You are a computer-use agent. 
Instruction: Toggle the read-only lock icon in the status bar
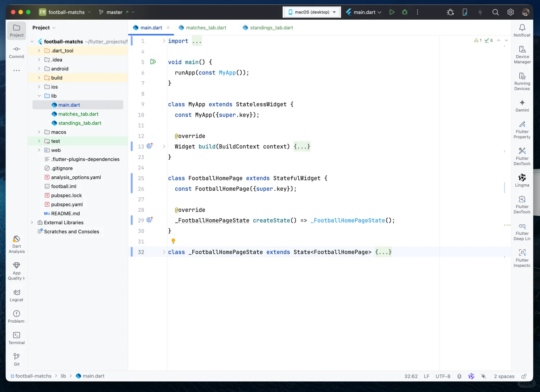pos(524,376)
